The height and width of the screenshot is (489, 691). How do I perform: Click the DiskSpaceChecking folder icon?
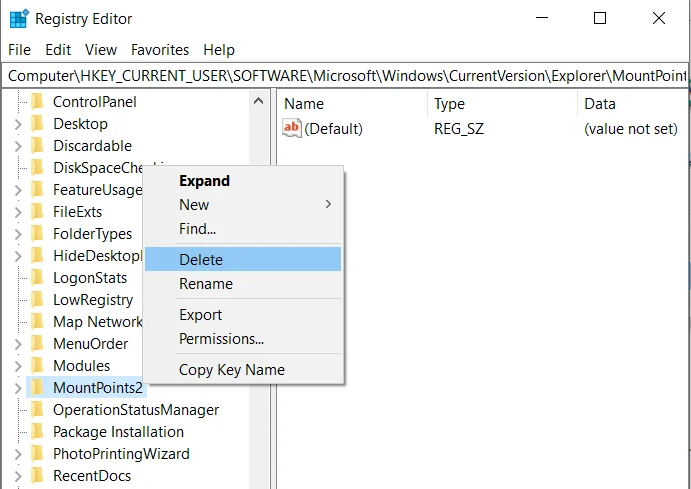point(38,168)
